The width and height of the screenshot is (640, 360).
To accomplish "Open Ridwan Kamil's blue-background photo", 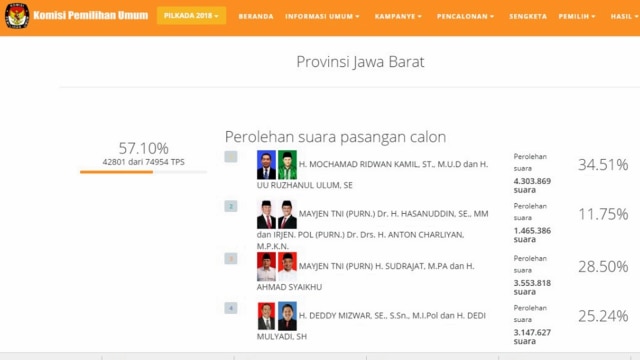I will 266,164.
